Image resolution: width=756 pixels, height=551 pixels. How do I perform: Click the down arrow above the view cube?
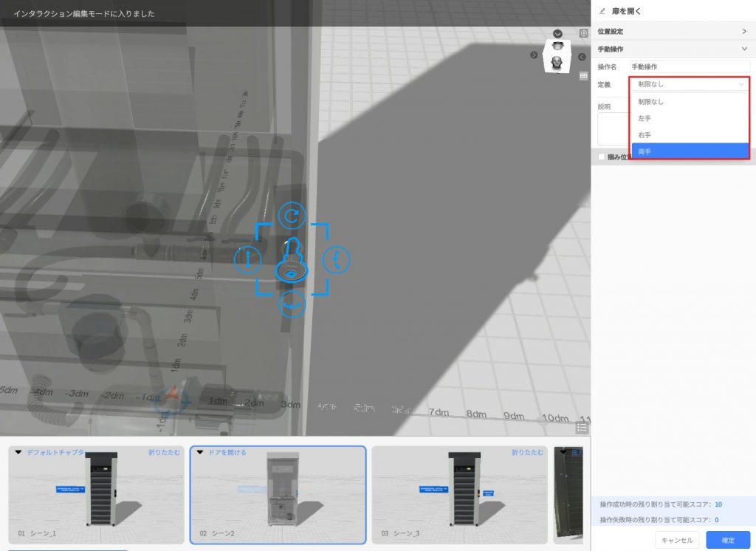557,34
